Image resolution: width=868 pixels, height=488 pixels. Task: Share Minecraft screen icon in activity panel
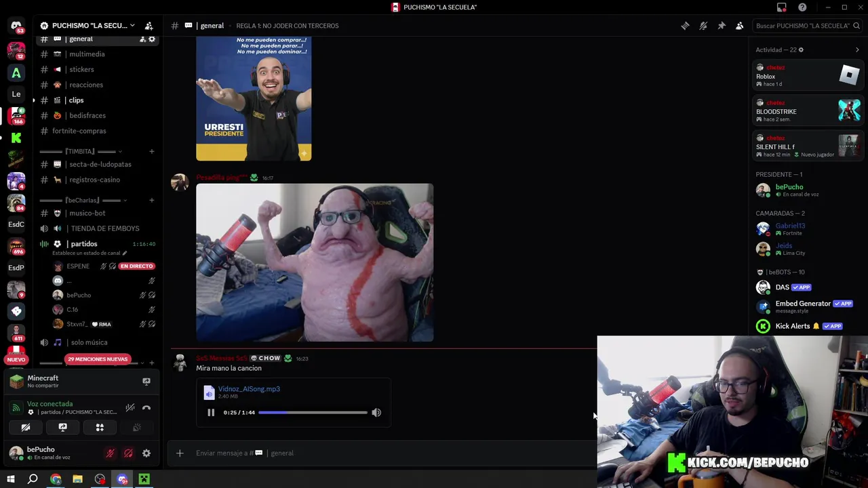click(146, 382)
